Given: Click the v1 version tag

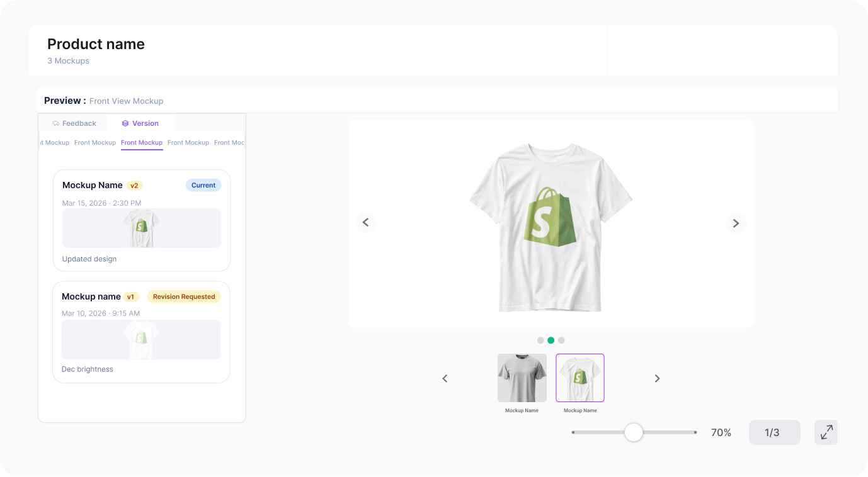Looking at the screenshot, I should pyautogui.click(x=131, y=297).
